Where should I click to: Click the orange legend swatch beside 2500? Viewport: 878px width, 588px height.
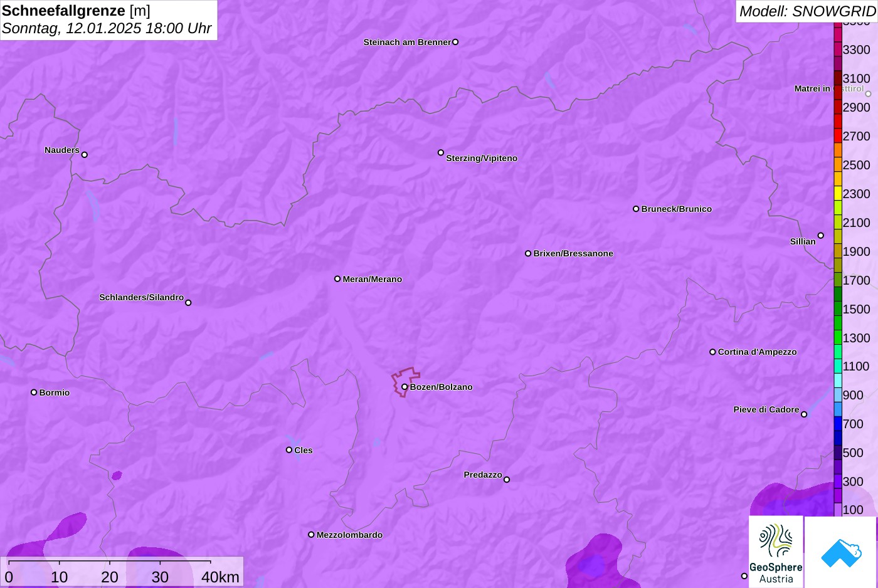click(x=838, y=165)
